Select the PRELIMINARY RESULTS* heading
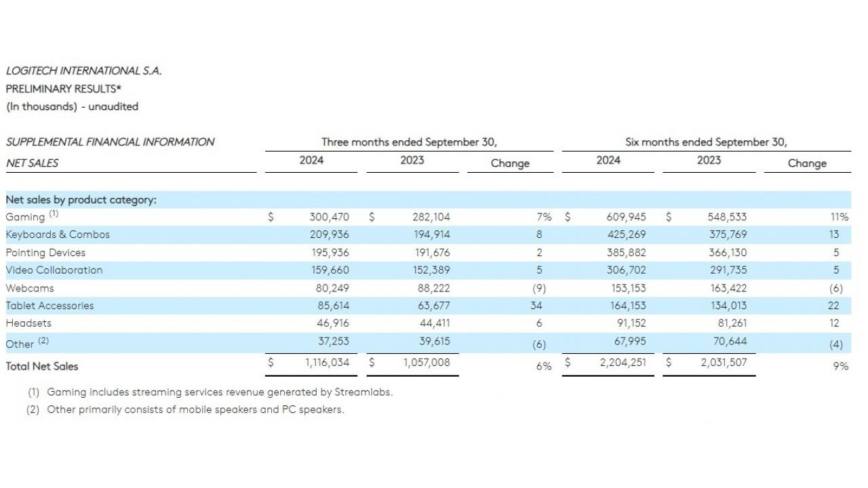Screen dimensions: 868x488 tap(64, 89)
